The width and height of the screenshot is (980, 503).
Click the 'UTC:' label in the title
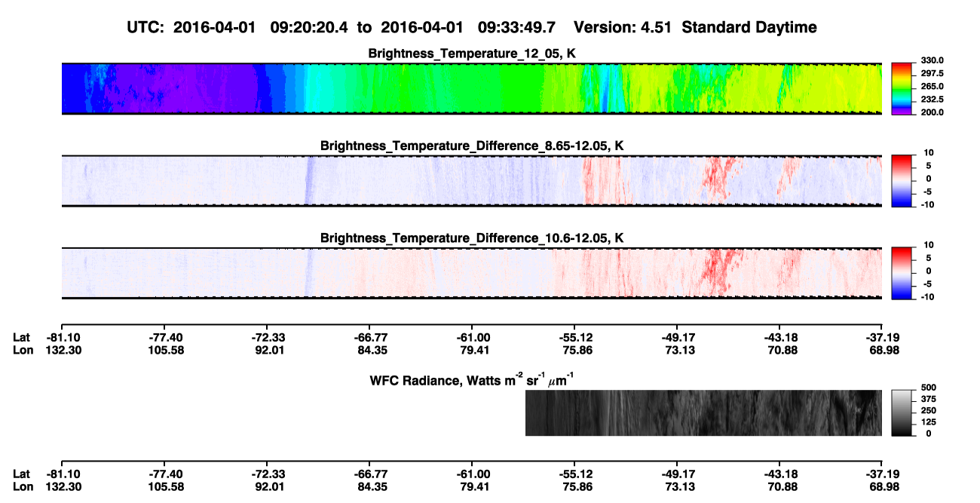pyautogui.click(x=144, y=28)
